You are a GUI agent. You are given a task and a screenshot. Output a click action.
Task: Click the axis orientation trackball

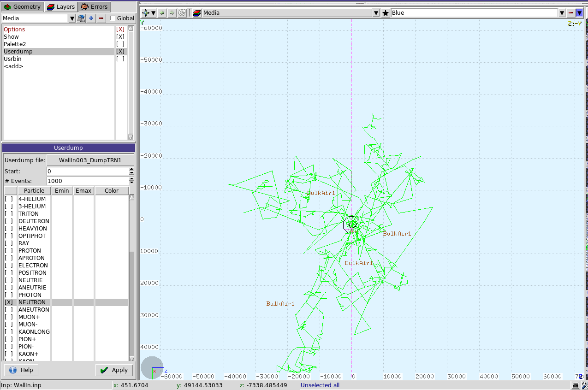[152, 368]
